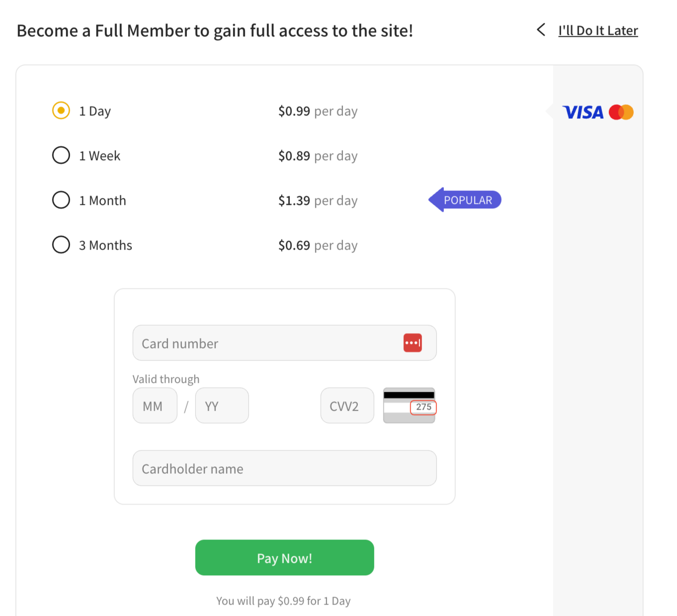
Task: Choose the 3 Months plan radio button
Action: 61,245
